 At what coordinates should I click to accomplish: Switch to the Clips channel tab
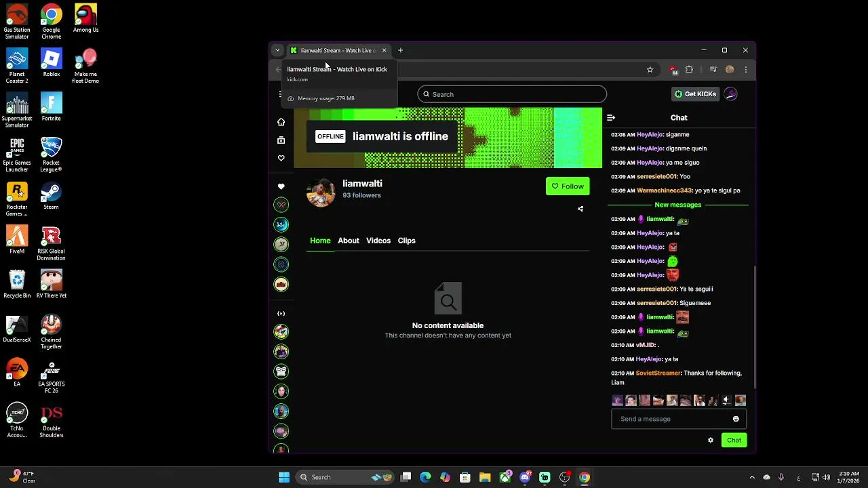(x=406, y=241)
